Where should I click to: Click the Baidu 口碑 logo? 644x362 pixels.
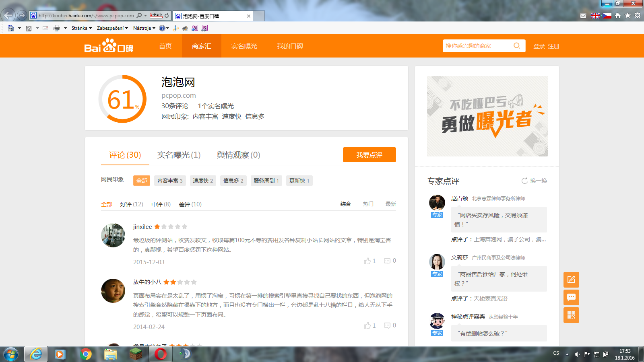[109, 46]
